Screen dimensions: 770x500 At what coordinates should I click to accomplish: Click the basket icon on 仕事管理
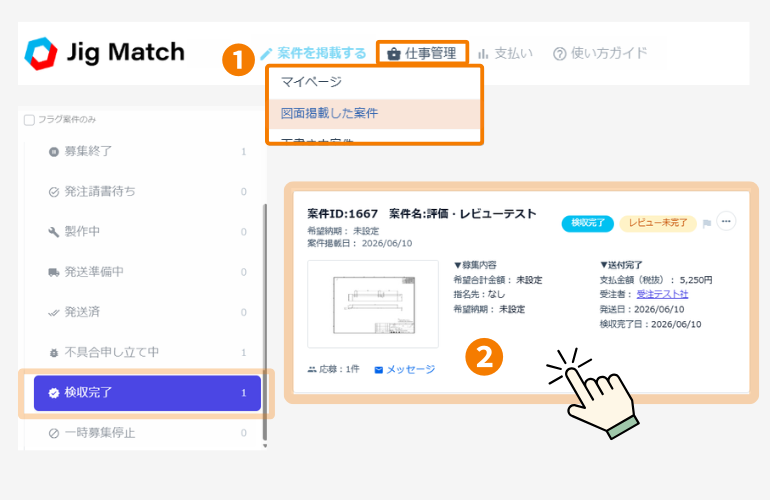(x=394, y=54)
